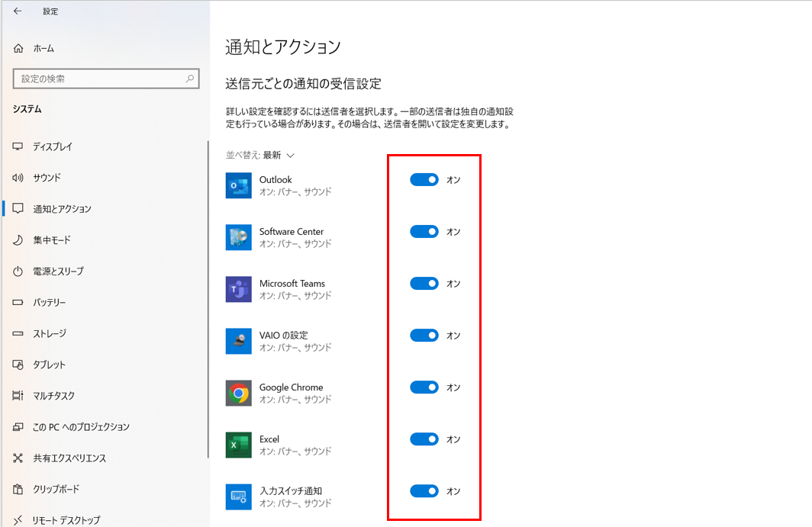Screen dimensions: 812x527
Task: Go to タブレット settings page
Action: 49,365
